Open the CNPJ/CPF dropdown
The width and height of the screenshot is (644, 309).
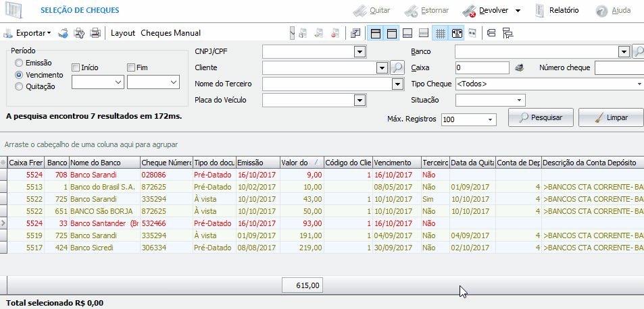(x=360, y=52)
